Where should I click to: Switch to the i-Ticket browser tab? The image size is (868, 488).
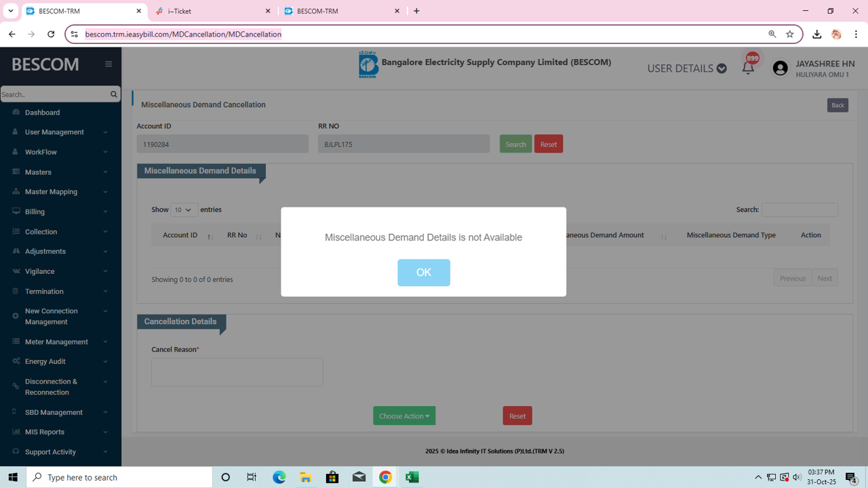pos(212,11)
